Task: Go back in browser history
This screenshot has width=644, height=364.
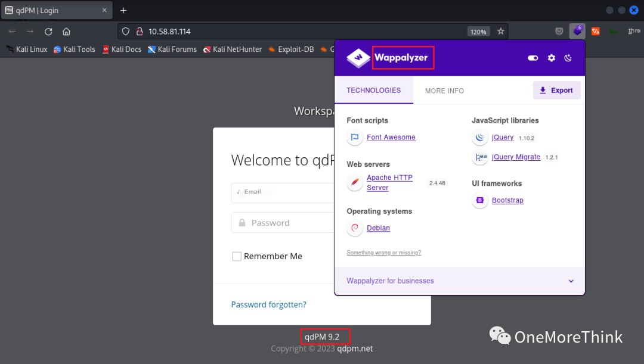Action: coord(12,32)
